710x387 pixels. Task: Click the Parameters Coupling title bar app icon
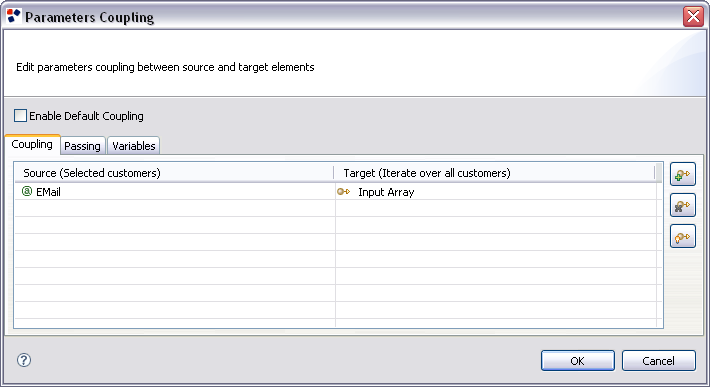tap(14, 16)
